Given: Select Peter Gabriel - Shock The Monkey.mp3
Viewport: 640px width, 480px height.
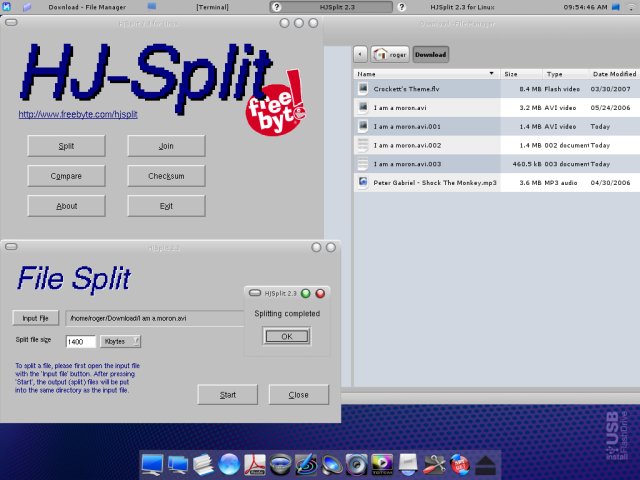Looking at the screenshot, I should (496, 182).
